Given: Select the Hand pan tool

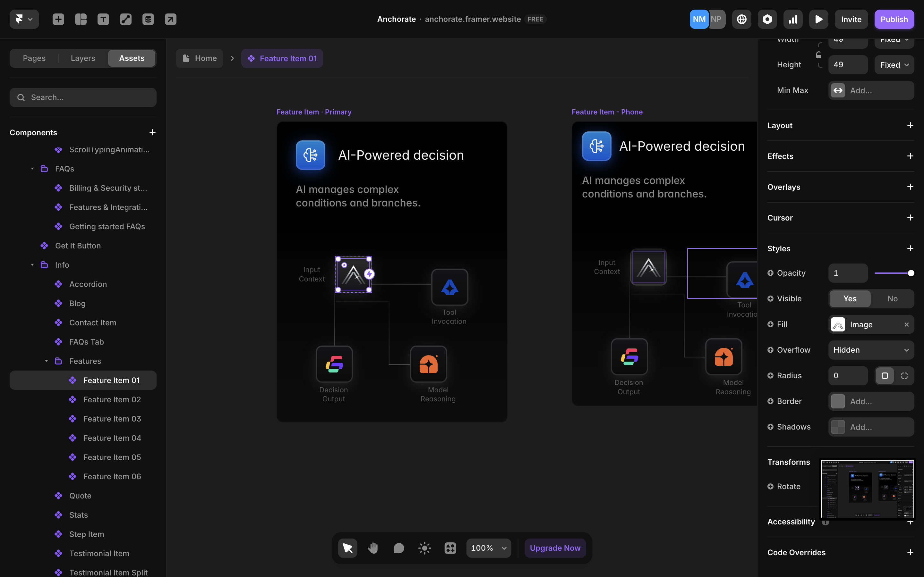Looking at the screenshot, I should [373, 548].
